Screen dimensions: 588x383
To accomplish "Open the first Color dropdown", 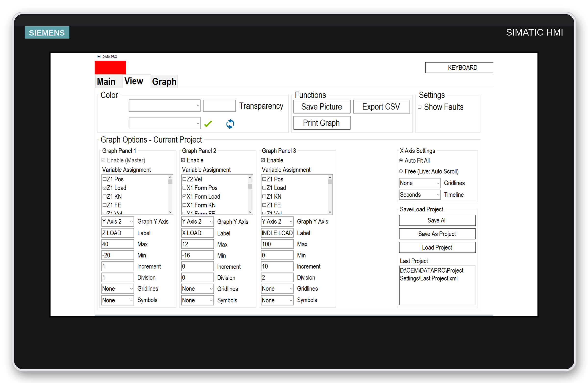I will 165,106.
